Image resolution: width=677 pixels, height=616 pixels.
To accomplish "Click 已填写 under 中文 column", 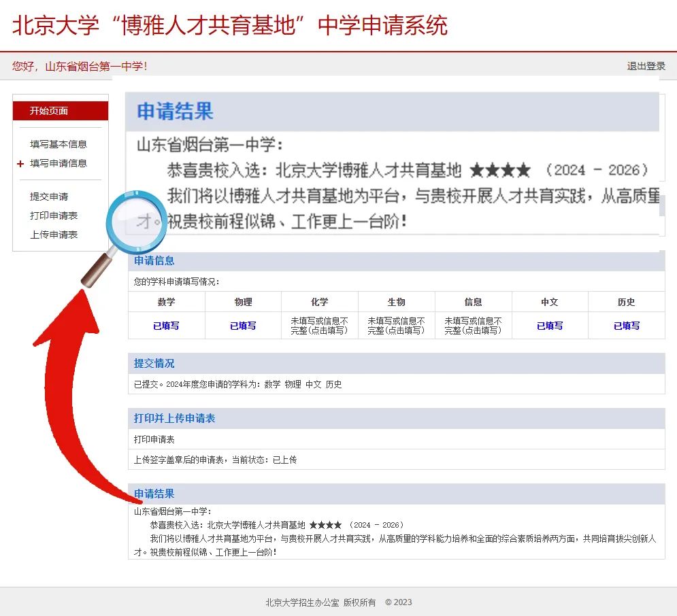I will click(550, 326).
